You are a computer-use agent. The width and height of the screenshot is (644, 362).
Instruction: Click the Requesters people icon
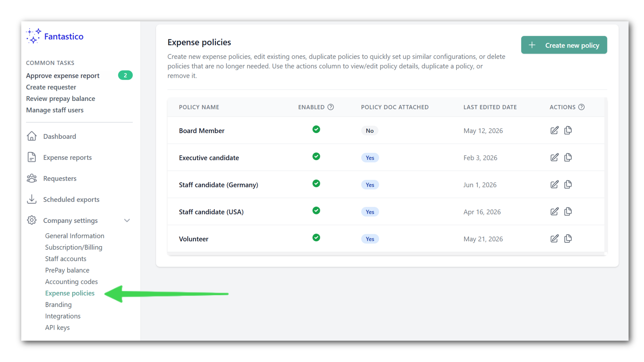click(32, 178)
